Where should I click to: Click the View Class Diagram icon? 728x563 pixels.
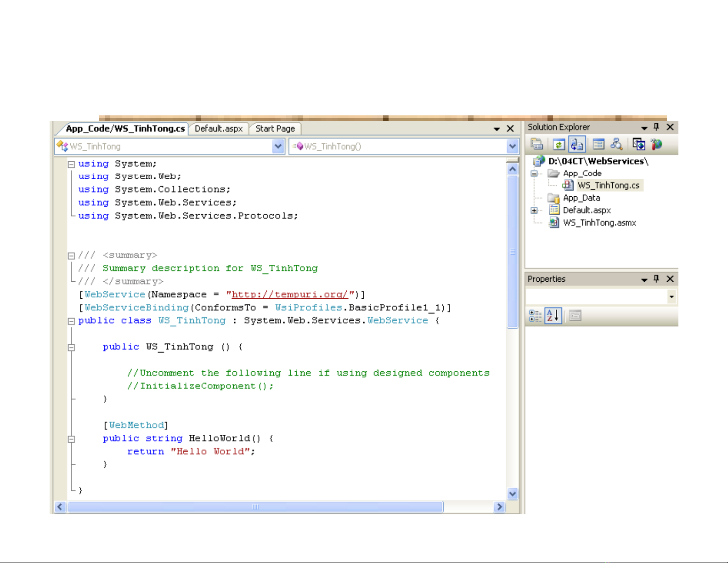pyautogui.click(x=616, y=144)
